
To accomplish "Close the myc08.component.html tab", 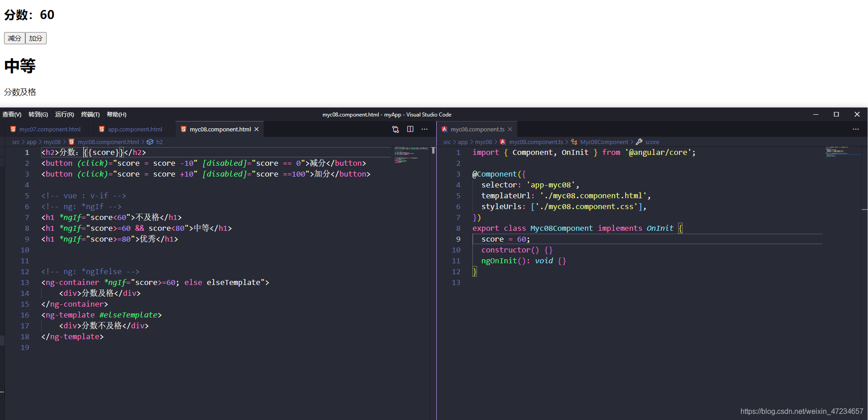I will tap(257, 130).
